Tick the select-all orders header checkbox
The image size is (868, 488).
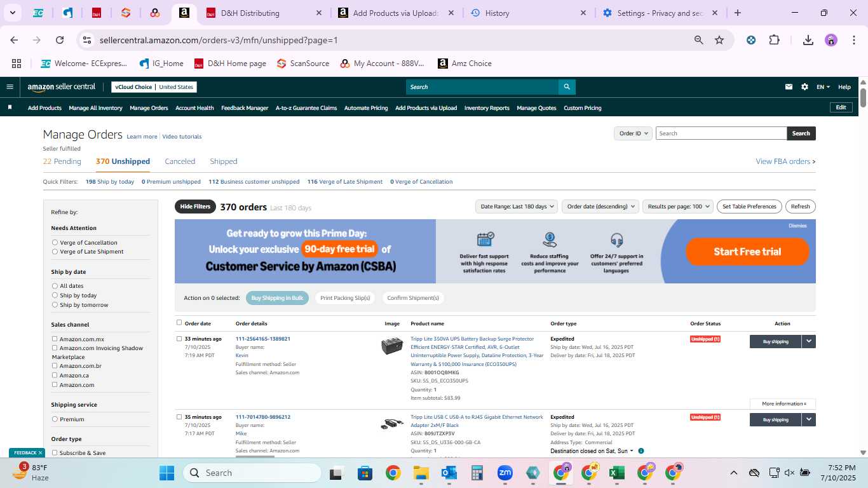point(179,323)
